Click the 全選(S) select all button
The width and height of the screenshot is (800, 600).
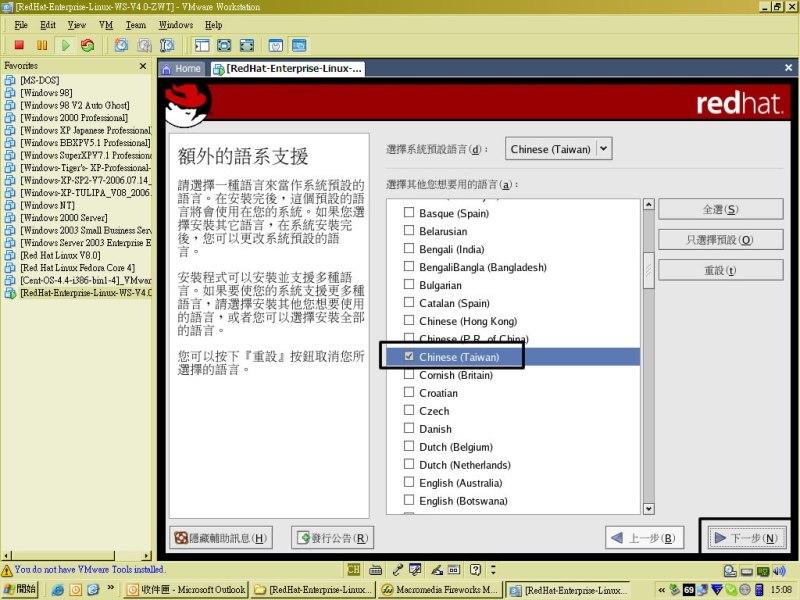720,210
